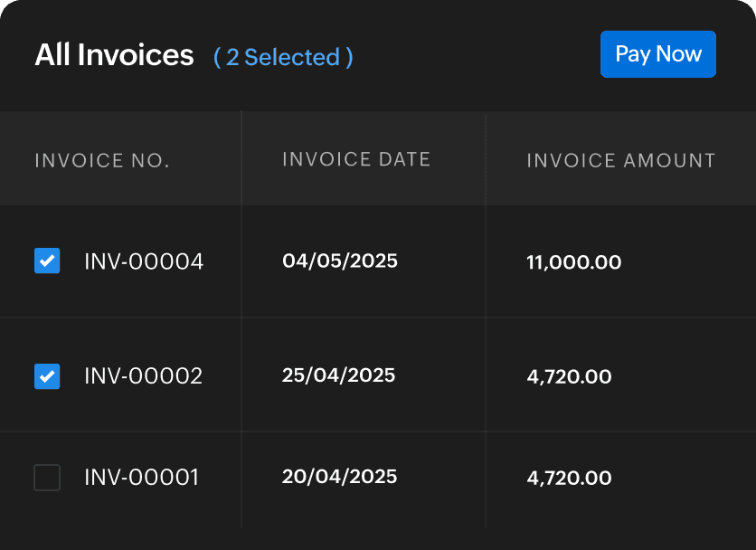Open invoice number INV-00002

click(144, 375)
